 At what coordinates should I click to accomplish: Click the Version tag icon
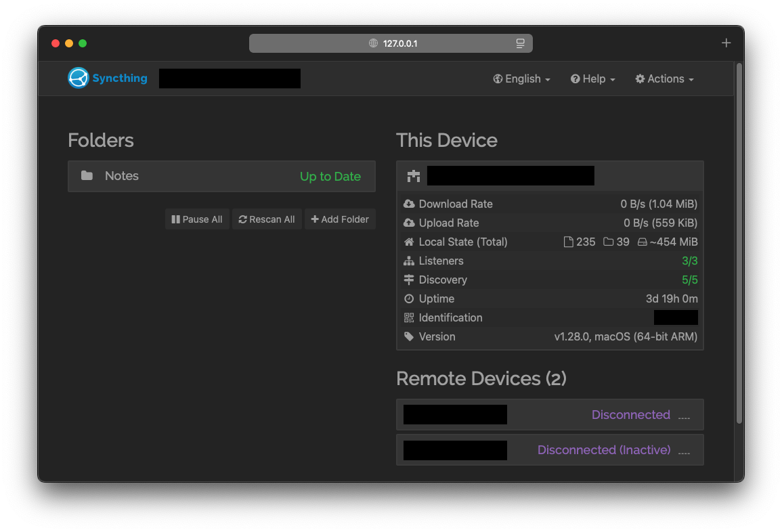[x=409, y=336]
